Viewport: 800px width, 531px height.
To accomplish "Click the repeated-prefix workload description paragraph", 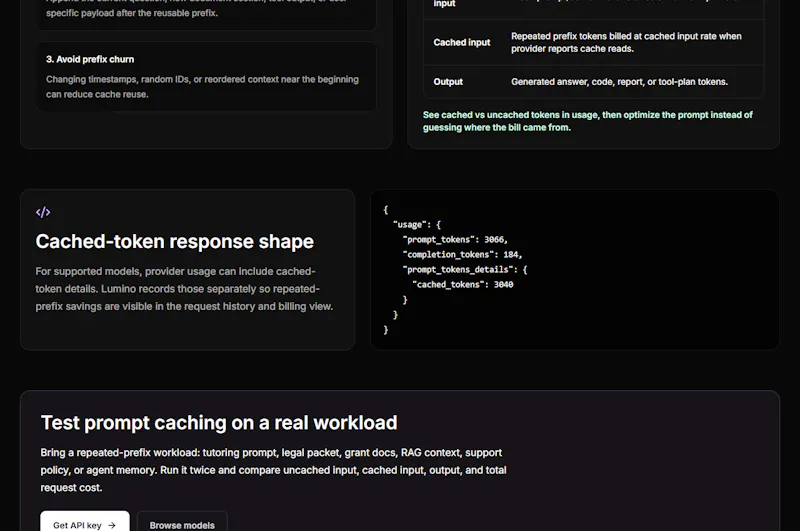I will [x=273, y=470].
